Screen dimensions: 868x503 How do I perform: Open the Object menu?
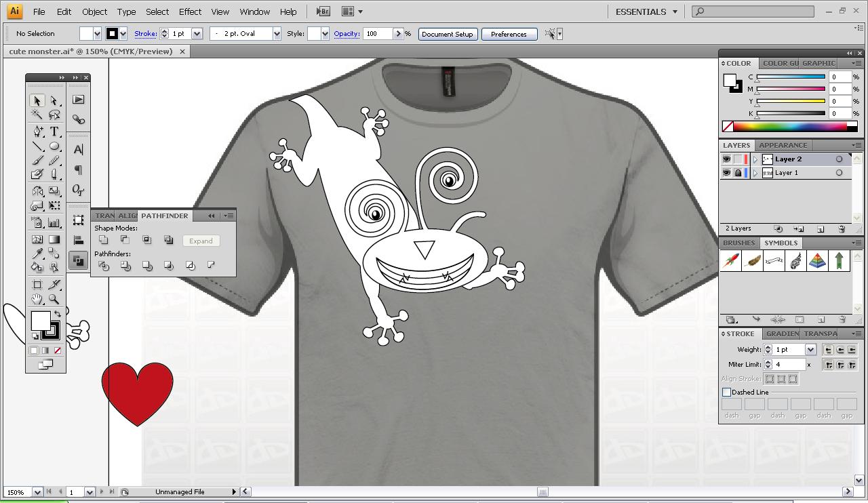[94, 12]
